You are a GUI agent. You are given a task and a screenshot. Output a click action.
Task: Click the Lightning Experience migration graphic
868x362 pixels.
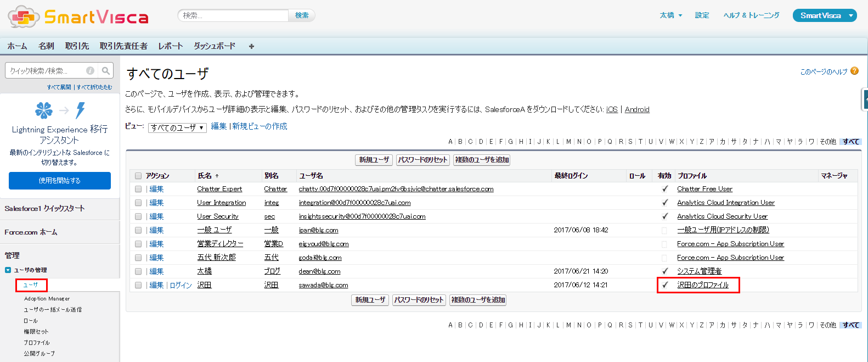pyautogui.click(x=60, y=110)
